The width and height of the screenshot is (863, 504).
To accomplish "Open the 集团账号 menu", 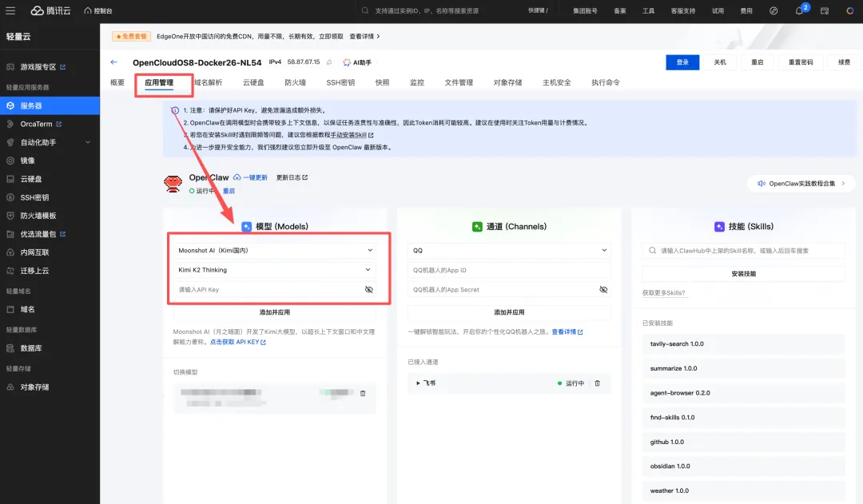I will pos(585,10).
